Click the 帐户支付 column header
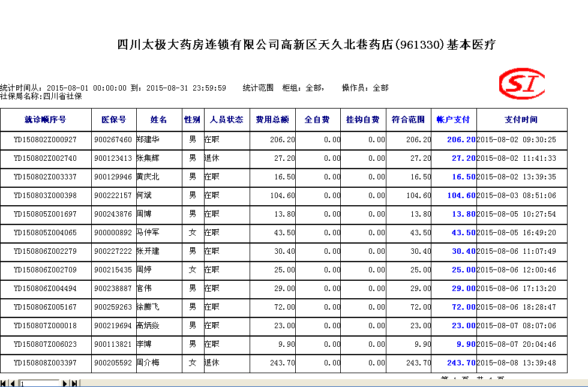The height and width of the screenshot is (387, 588). (454, 119)
